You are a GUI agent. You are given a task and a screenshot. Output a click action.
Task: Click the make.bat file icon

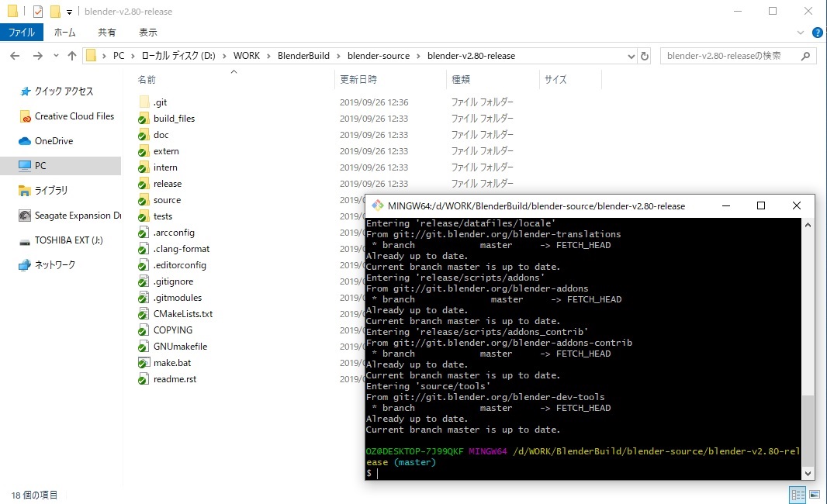144,363
